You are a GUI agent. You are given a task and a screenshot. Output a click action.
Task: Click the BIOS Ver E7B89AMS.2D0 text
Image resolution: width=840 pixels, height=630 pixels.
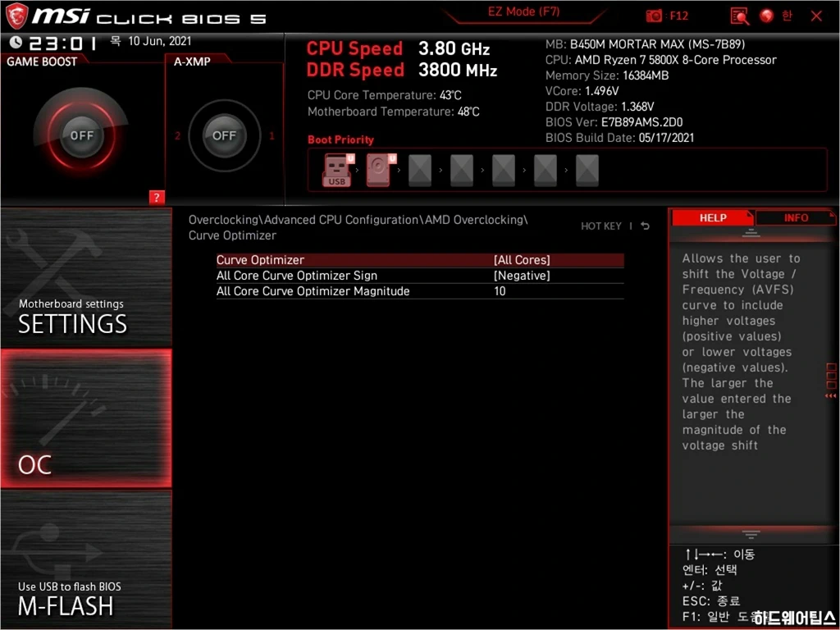click(614, 122)
